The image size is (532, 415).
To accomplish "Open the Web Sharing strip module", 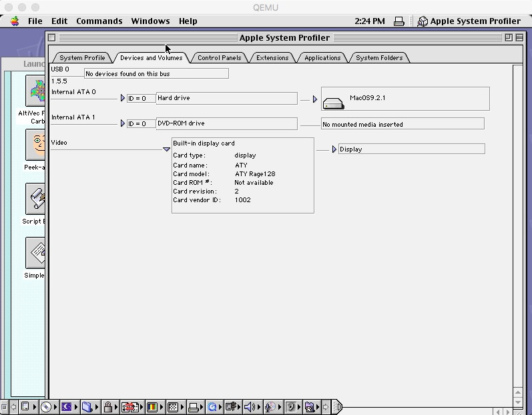I will click(312, 407).
